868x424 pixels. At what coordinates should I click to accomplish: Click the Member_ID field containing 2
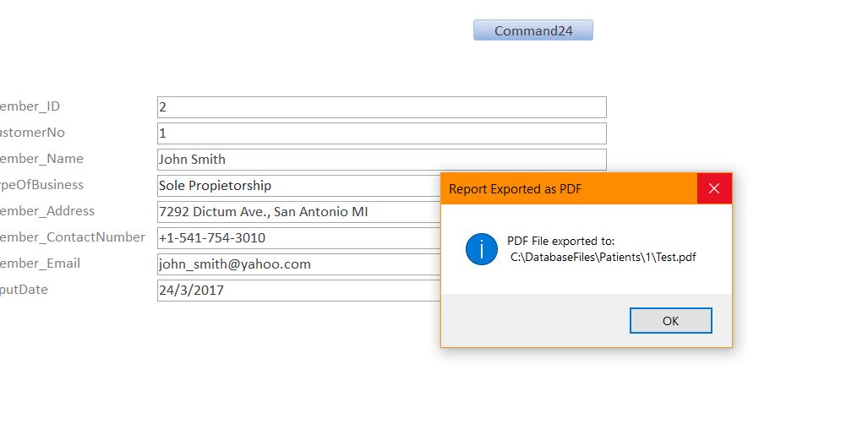(x=380, y=107)
